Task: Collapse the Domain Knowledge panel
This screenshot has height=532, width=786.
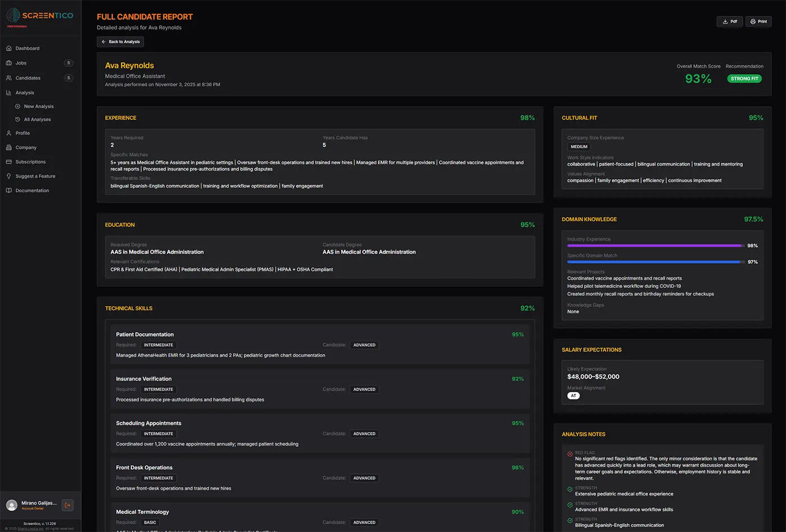Action: coord(589,219)
